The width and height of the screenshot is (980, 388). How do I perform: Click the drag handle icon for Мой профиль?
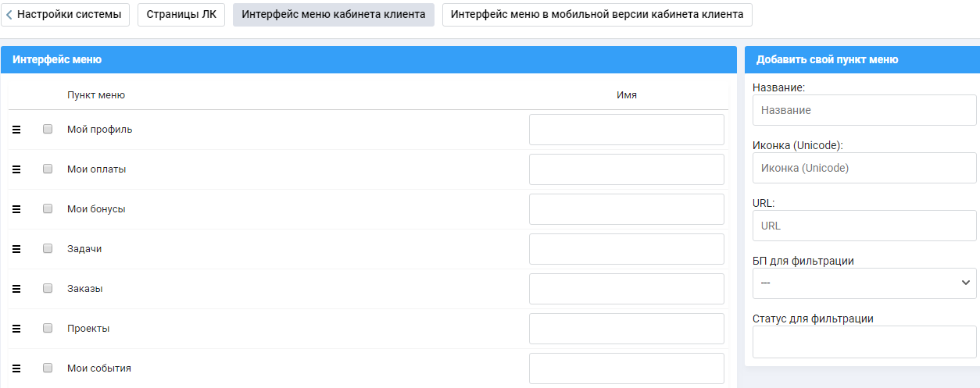tap(16, 130)
